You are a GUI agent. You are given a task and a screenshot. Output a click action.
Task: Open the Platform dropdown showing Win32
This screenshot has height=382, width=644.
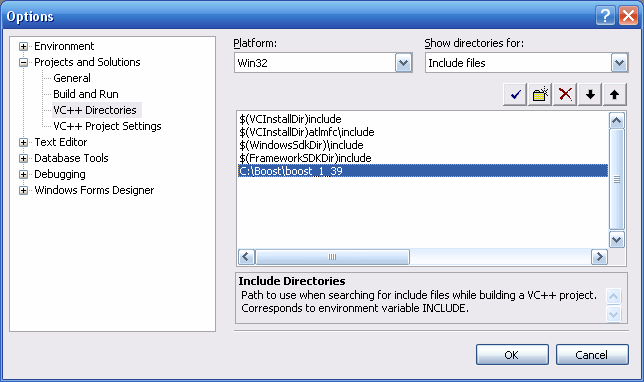click(403, 63)
